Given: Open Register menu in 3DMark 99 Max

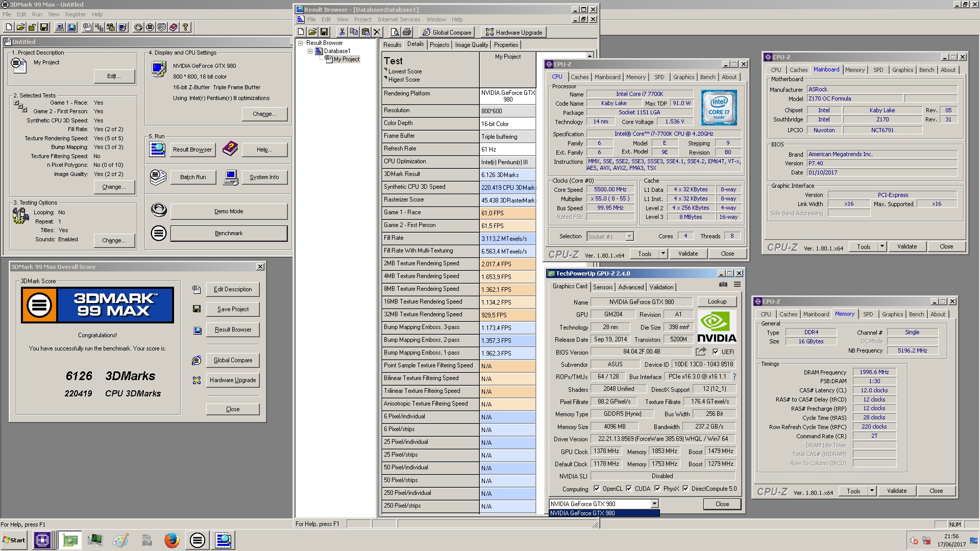Looking at the screenshot, I should click(x=76, y=14).
